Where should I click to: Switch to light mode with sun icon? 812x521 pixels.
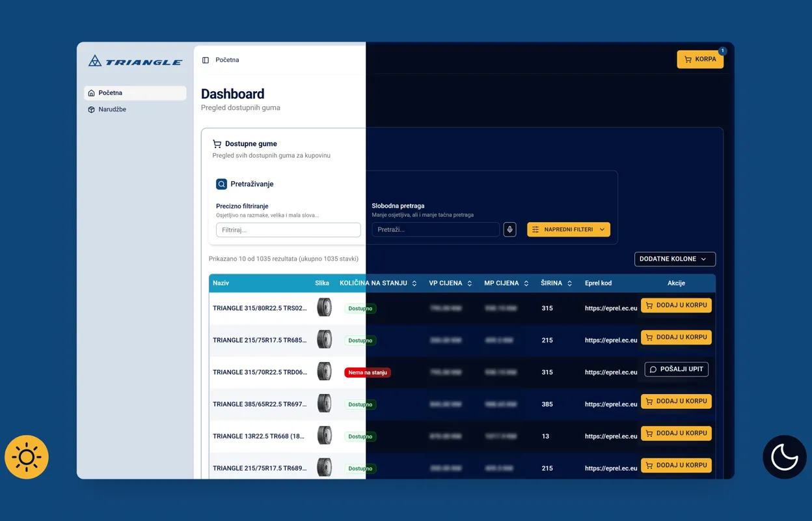[x=27, y=457]
